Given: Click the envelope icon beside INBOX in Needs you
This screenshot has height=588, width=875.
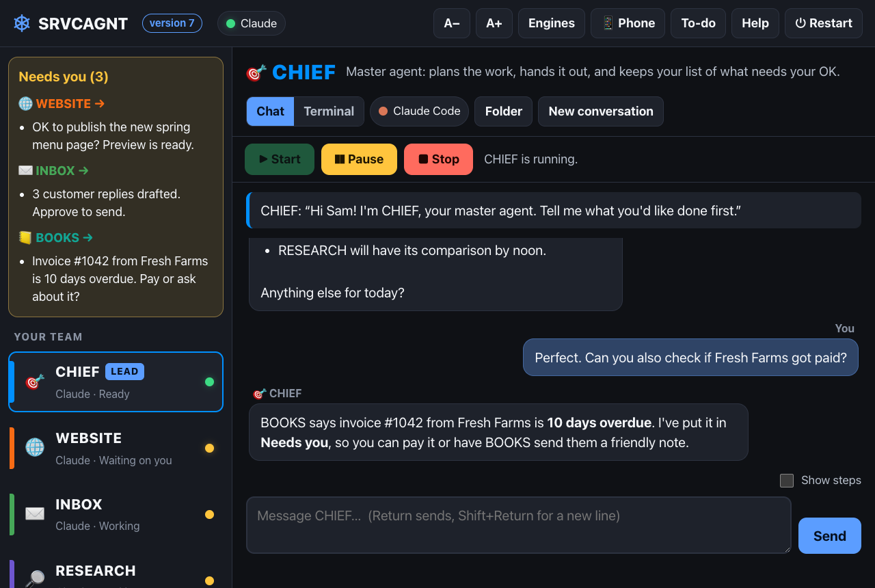Looking at the screenshot, I should pyautogui.click(x=25, y=171).
